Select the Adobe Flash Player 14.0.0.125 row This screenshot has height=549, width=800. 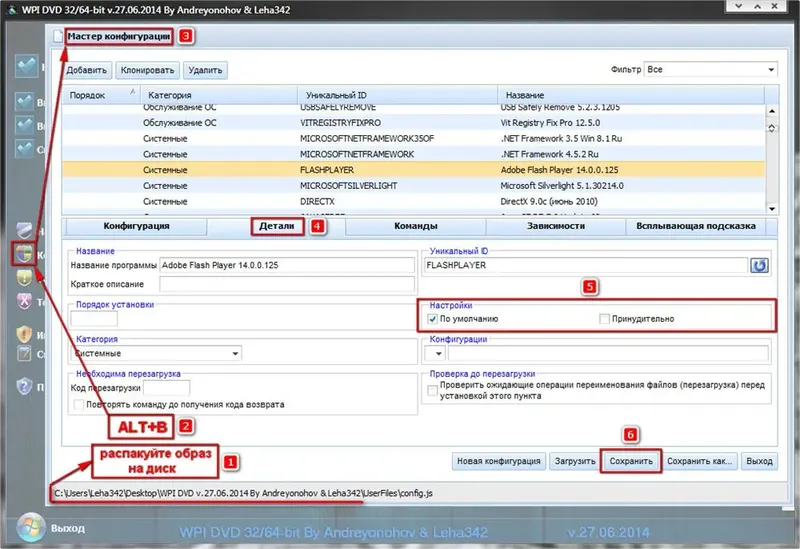[413, 170]
